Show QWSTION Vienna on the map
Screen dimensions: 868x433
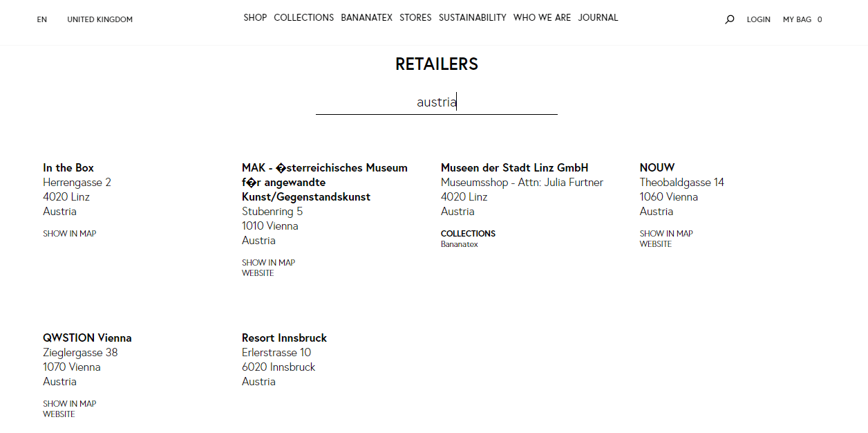point(70,404)
